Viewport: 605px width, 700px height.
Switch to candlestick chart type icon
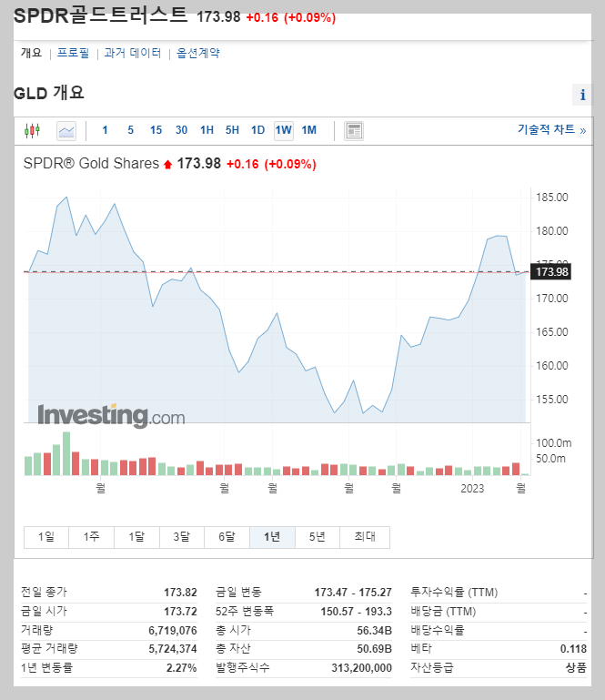click(32, 131)
